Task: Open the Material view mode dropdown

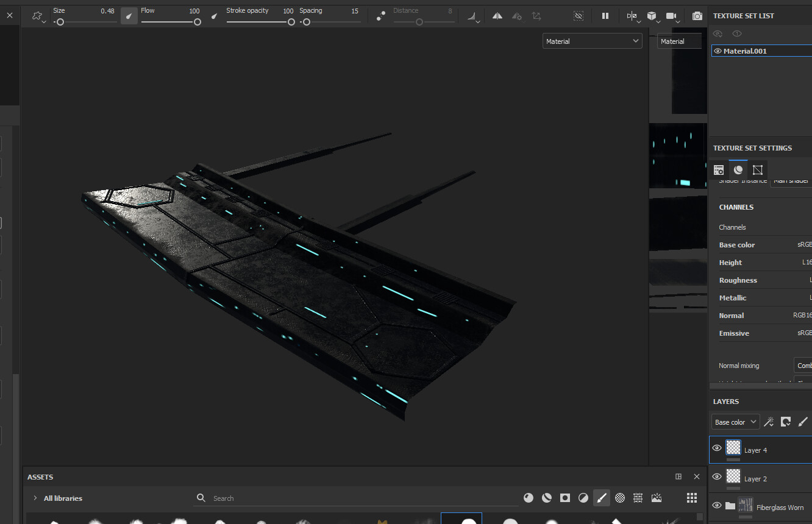Action: (x=591, y=41)
